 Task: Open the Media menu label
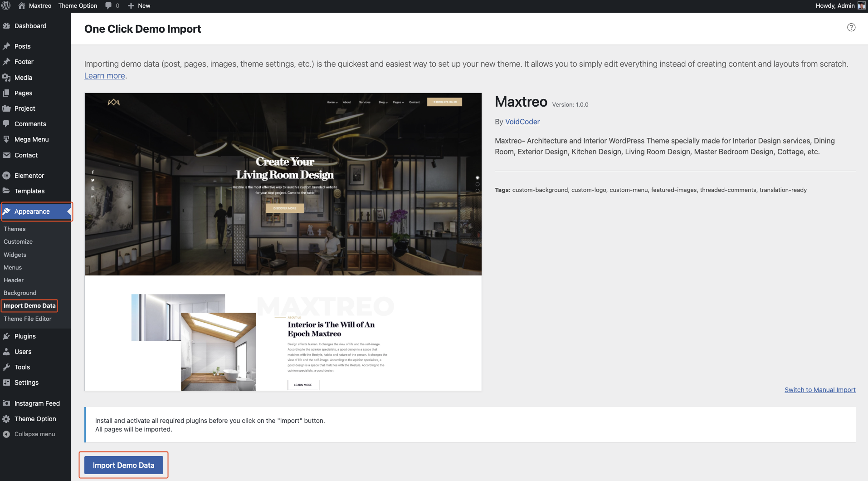[23, 78]
